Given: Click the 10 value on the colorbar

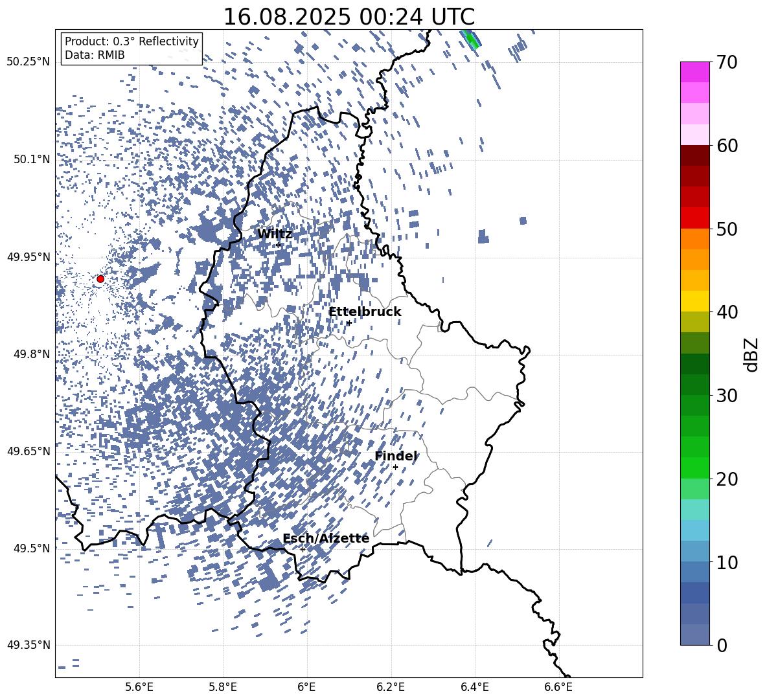Looking at the screenshot, I should click(x=727, y=562).
